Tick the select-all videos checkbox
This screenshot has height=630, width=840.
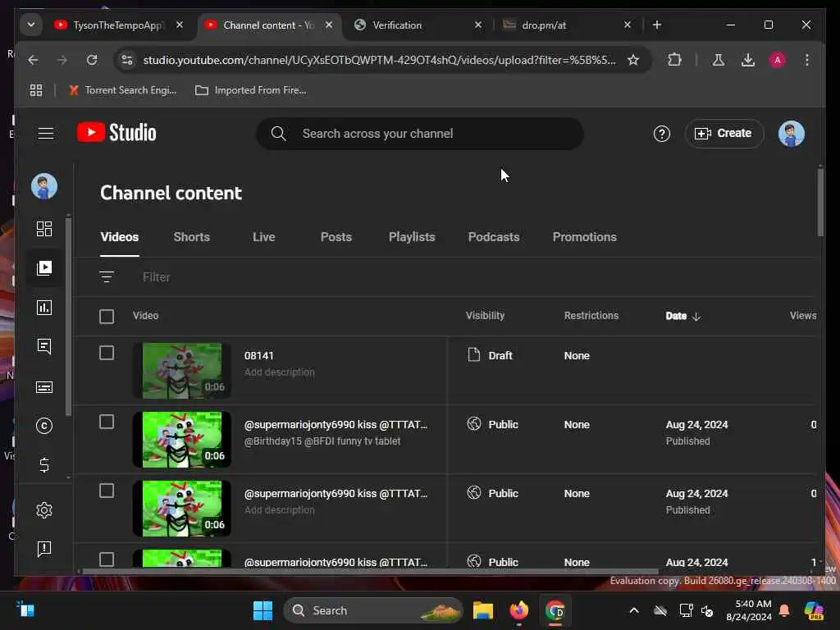point(107,316)
